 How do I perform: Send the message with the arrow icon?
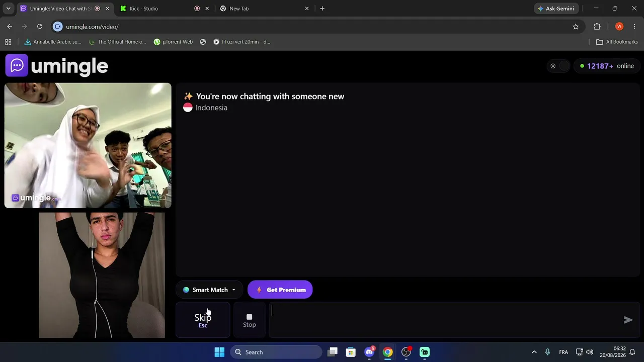[628, 320]
